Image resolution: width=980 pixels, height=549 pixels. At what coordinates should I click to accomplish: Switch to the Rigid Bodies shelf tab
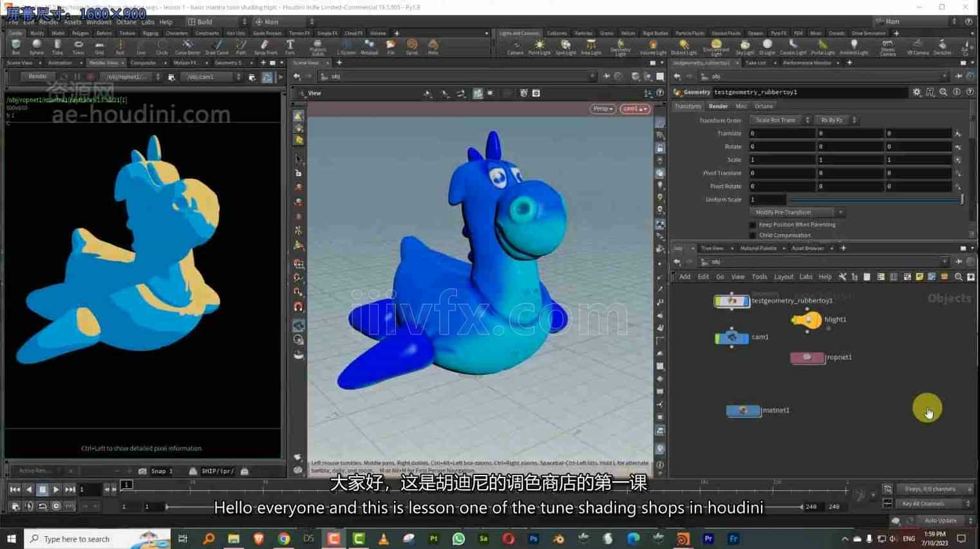pyautogui.click(x=655, y=33)
